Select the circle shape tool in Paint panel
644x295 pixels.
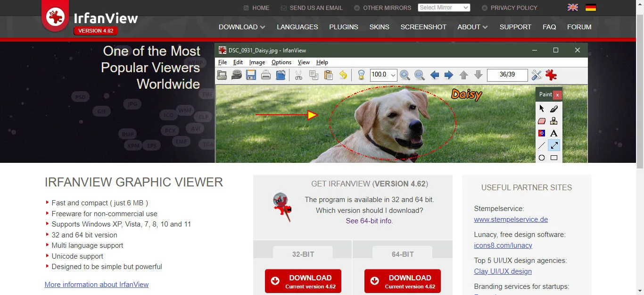pyautogui.click(x=542, y=158)
